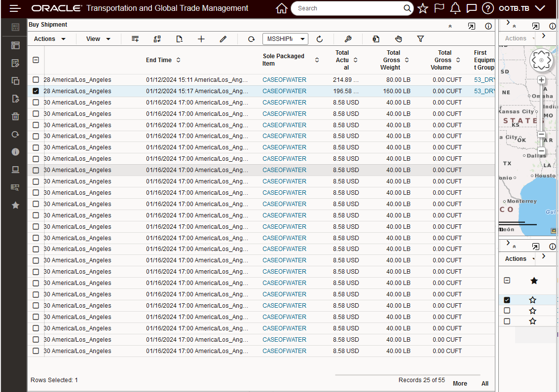The height and width of the screenshot is (392, 559).
Task: Sort by Total Gross Volume arrows
Action: (x=458, y=60)
